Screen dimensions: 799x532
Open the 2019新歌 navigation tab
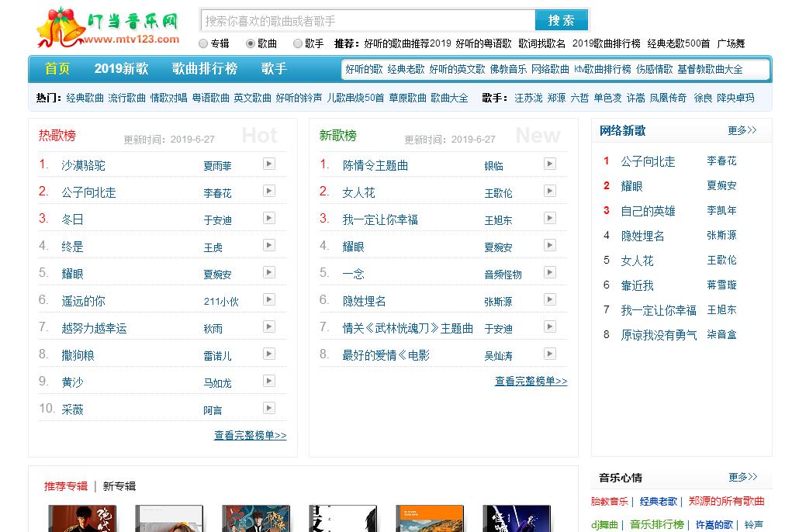tap(121, 68)
